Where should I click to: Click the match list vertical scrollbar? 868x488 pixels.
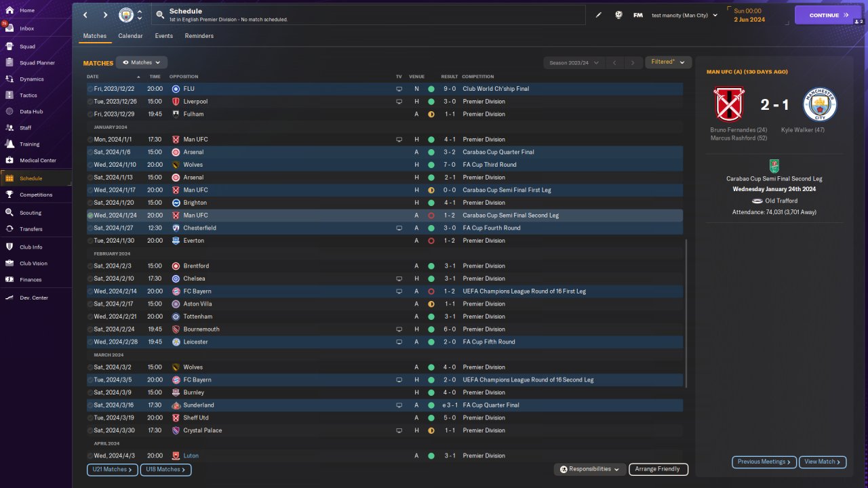pyautogui.click(x=686, y=313)
